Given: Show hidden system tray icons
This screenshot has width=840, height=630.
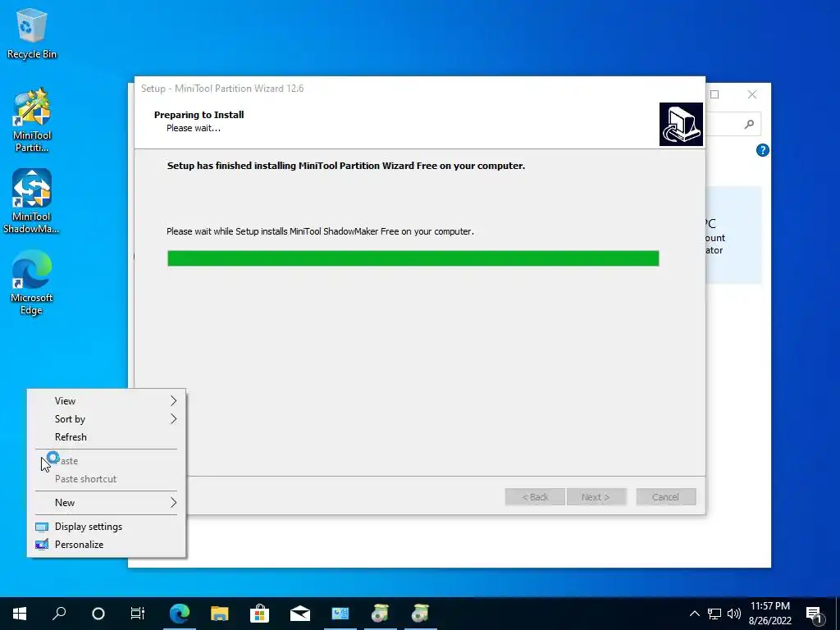Looking at the screenshot, I should click(x=694, y=614).
